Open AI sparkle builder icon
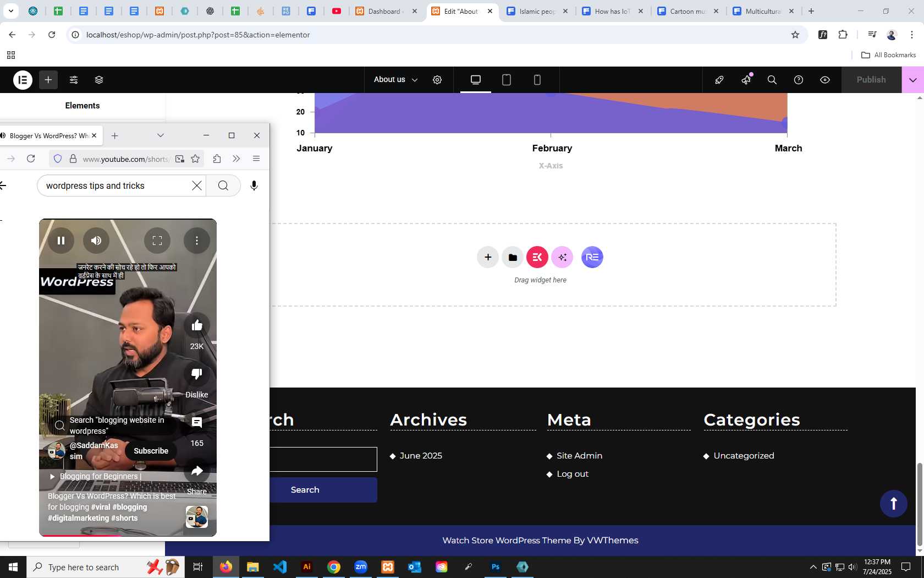The width and height of the screenshot is (924, 578). (x=562, y=257)
